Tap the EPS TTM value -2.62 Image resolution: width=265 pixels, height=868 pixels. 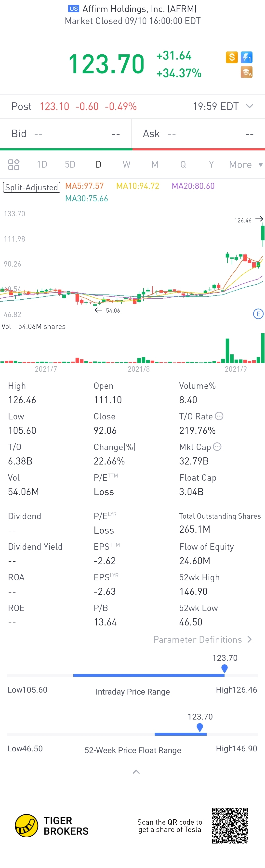(105, 561)
